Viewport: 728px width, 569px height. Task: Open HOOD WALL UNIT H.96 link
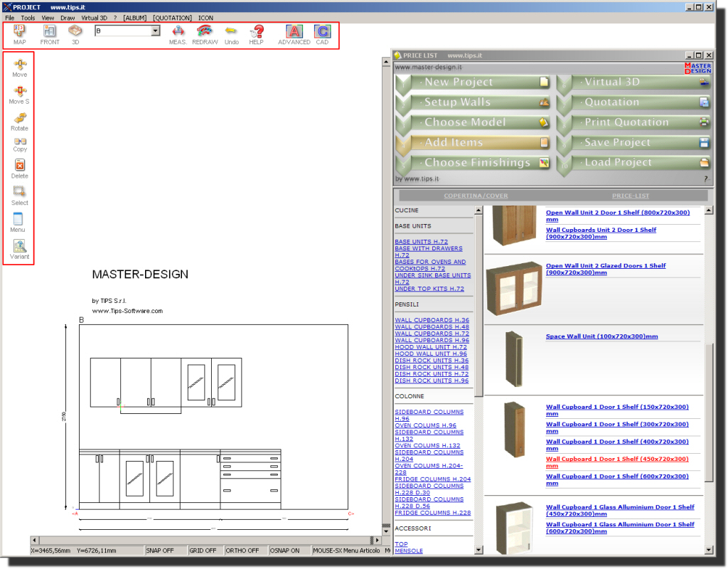431,353
